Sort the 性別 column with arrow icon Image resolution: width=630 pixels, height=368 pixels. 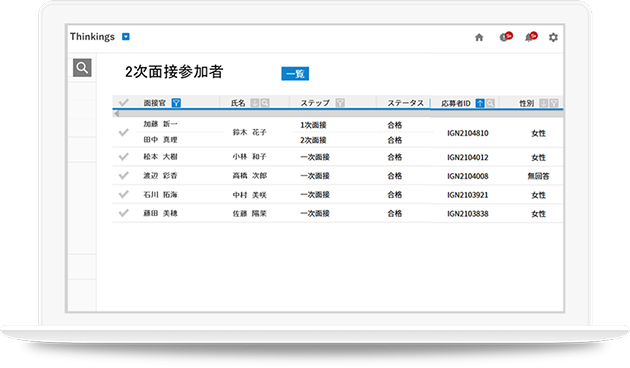click(544, 103)
